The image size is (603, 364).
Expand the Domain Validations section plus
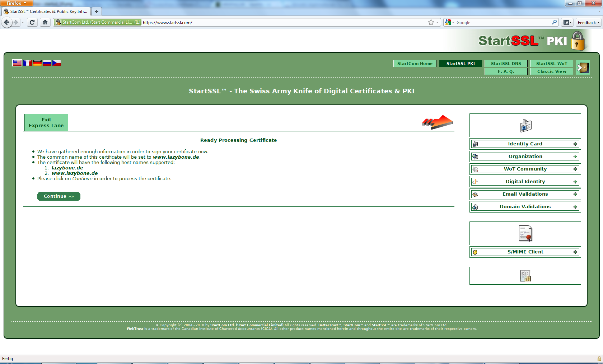click(575, 207)
